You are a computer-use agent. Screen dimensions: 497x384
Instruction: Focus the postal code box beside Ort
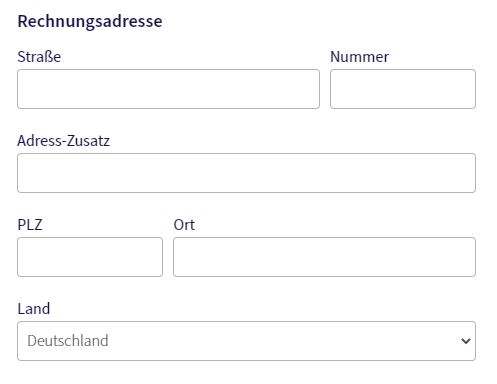point(90,257)
